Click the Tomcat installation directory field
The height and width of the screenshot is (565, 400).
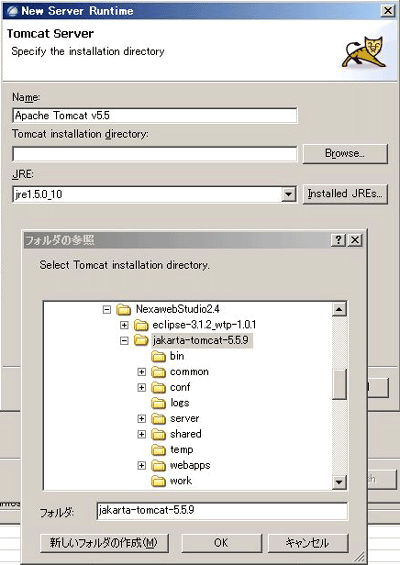[155, 154]
